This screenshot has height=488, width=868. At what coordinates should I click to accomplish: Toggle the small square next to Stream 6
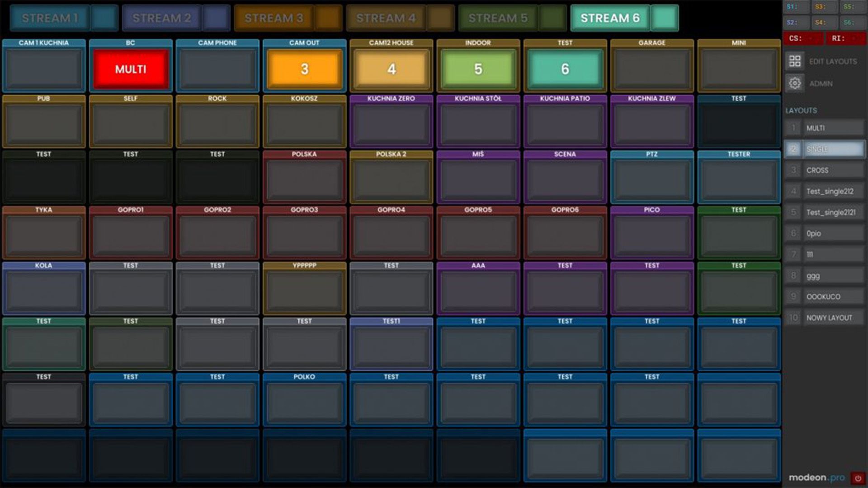665,18
